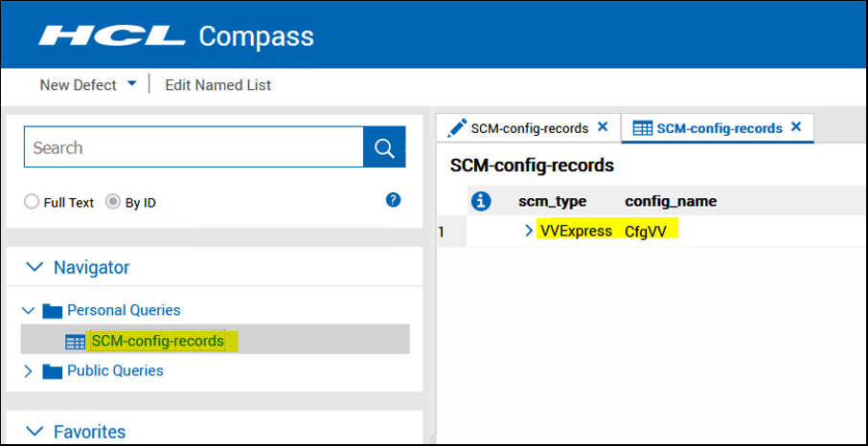868x446 pixels.
Task: Sort by the config_name column header
Action: [x=671, y=201]
